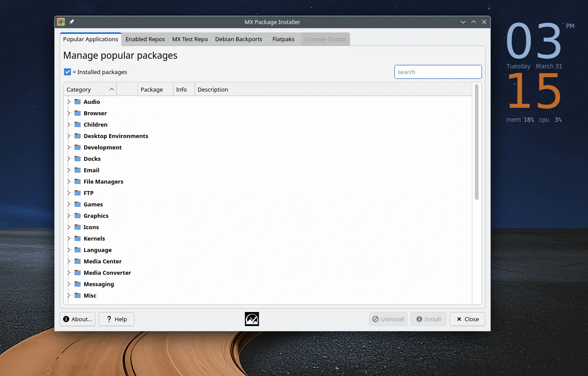Viewport: 588px width, 376px height.
Task: Click the pin icon in the title bar
Action: pyautogui.click(x=71, y=22)
